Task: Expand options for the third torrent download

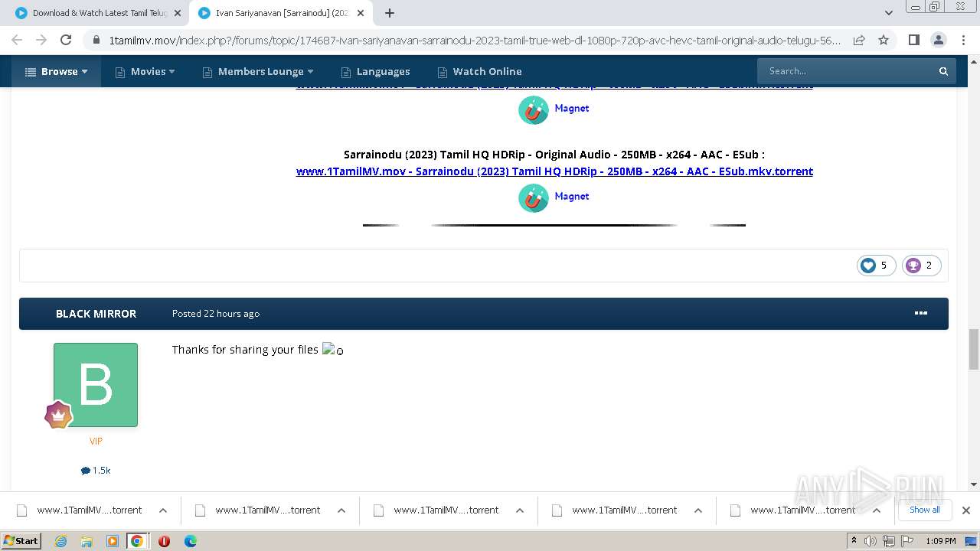Action: [x=520, y=510]
